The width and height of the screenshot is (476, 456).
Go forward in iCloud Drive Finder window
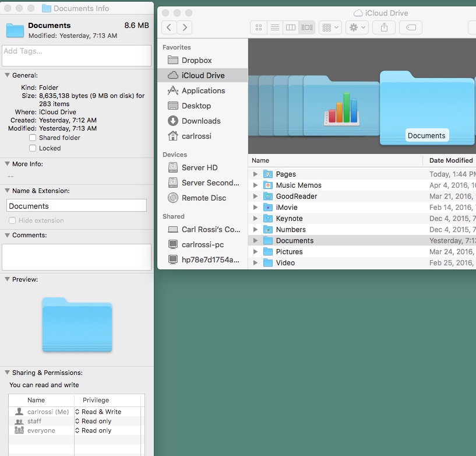pos(185,27)
